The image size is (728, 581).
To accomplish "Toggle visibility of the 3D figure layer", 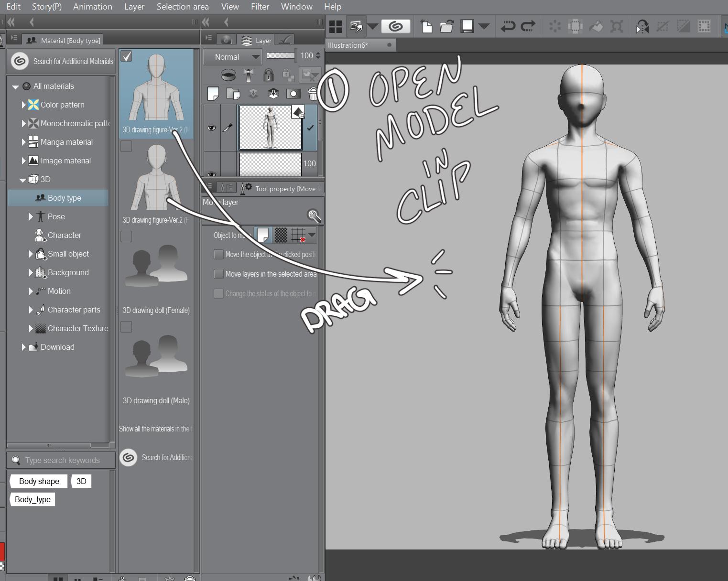I will (212, 128).
